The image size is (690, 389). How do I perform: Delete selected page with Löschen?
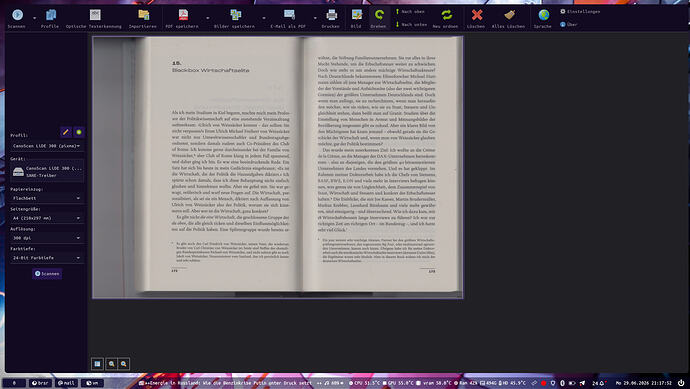click(476, 18)
